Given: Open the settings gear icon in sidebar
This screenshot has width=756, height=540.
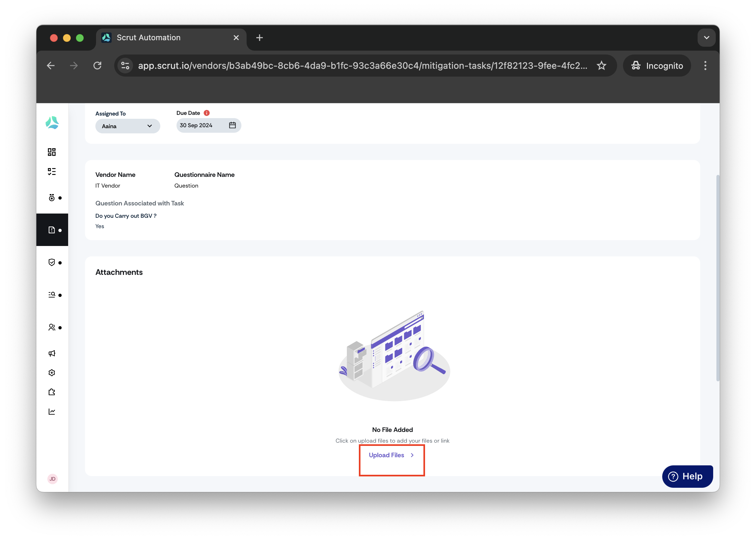Looking at the screenshot, I should (x=52, y=373).
